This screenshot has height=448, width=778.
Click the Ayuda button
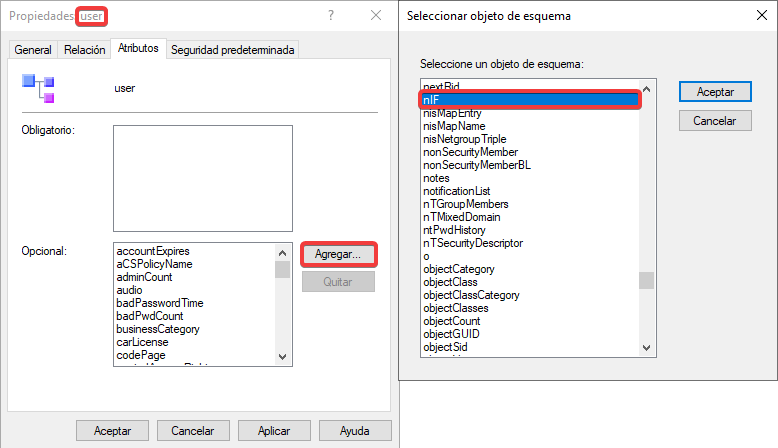[354, 431]
